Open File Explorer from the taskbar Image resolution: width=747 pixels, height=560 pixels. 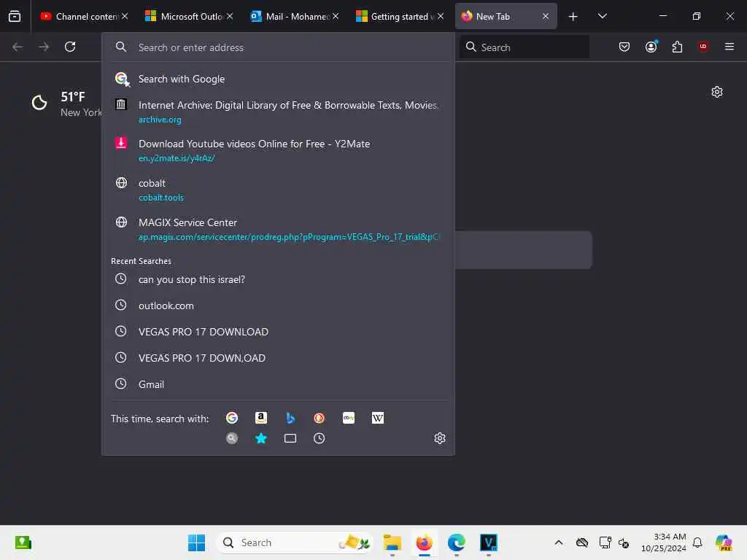pyautogui.click(x=392, y=542)
